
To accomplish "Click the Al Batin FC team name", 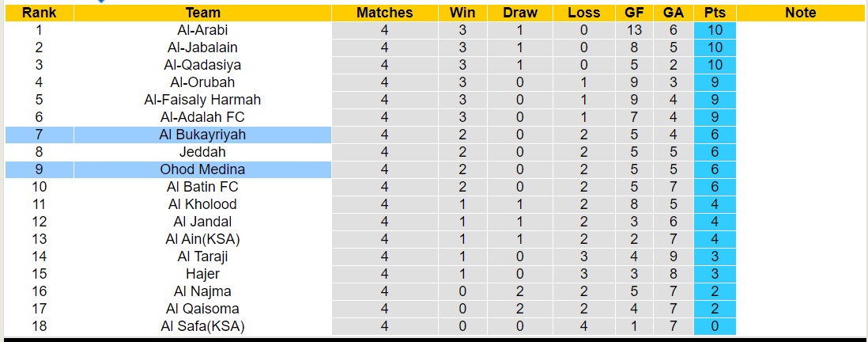I will pos(202,187).
